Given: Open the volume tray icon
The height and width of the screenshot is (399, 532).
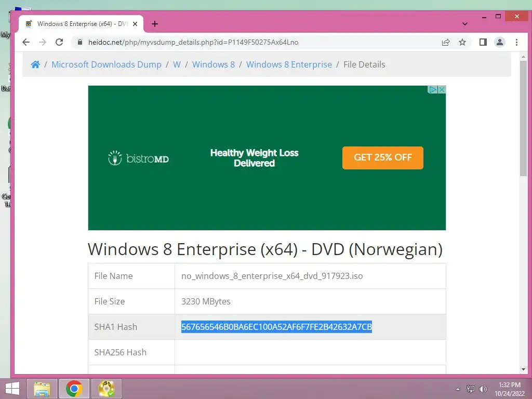Looking at the screenshot, I should point(483,389).
